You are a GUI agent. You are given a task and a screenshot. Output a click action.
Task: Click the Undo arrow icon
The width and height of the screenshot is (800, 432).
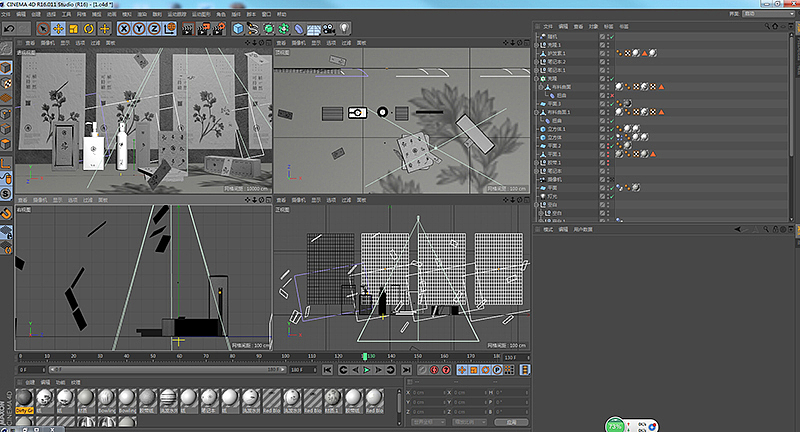tap(8, 28)
